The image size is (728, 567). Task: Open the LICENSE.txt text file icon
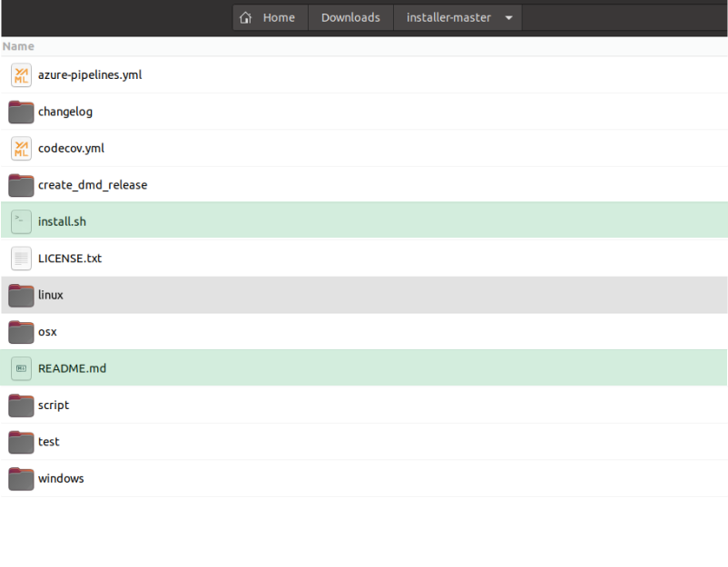pos(21,258)
